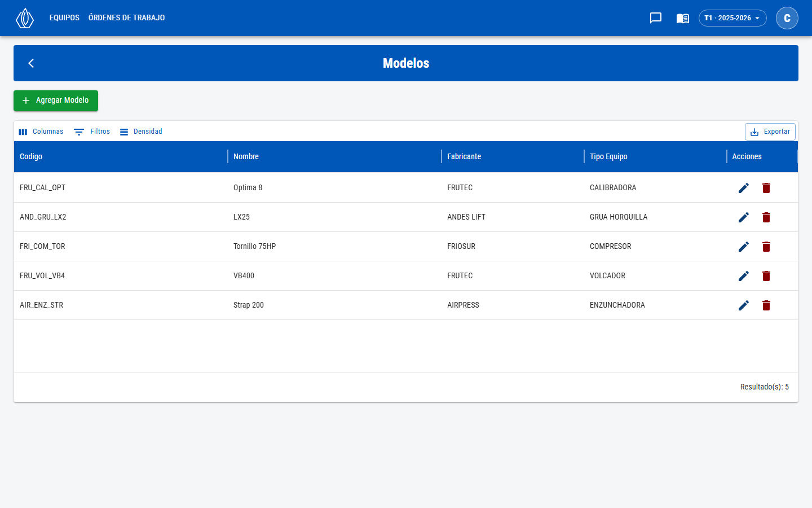The height and width of the screenshot is (508, 812).
Task: Select the VB400 name cell
Action: point(334,276)
